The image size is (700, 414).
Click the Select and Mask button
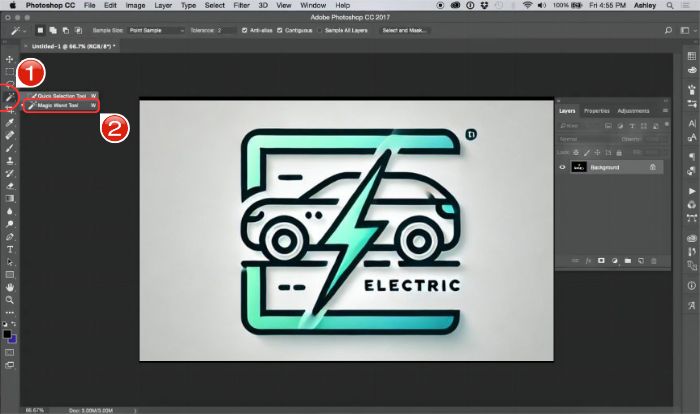(x=404, y=30)
